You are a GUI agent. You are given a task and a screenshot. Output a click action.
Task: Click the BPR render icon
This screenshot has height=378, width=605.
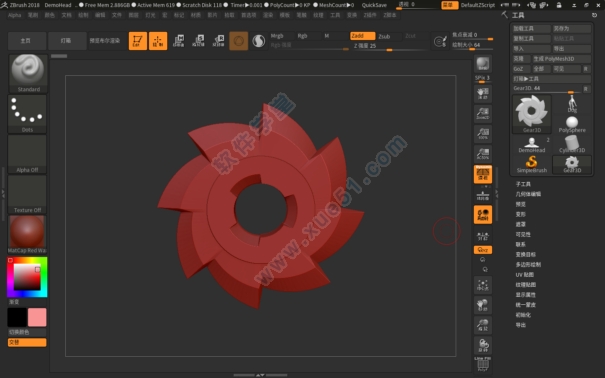point(483,64)
